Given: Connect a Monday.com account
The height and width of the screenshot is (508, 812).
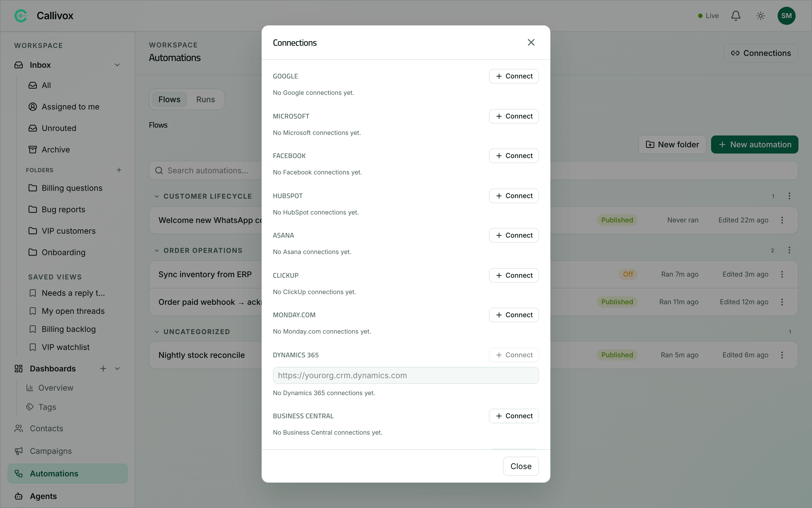Looking at the screenshot, I should click(x=514, y=315).
